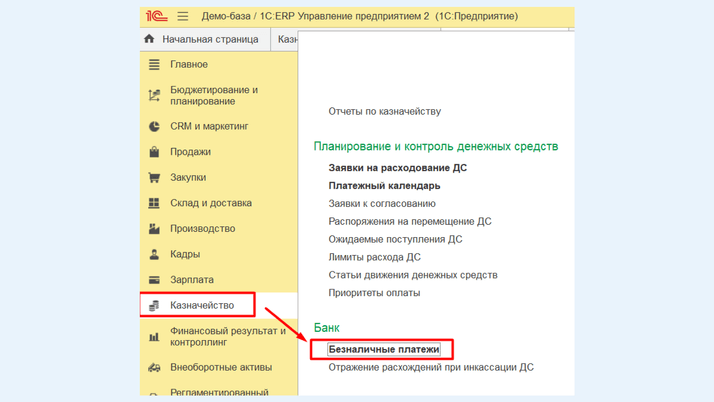
Task: Click the Главное list icon
Action: coord(154,65)
